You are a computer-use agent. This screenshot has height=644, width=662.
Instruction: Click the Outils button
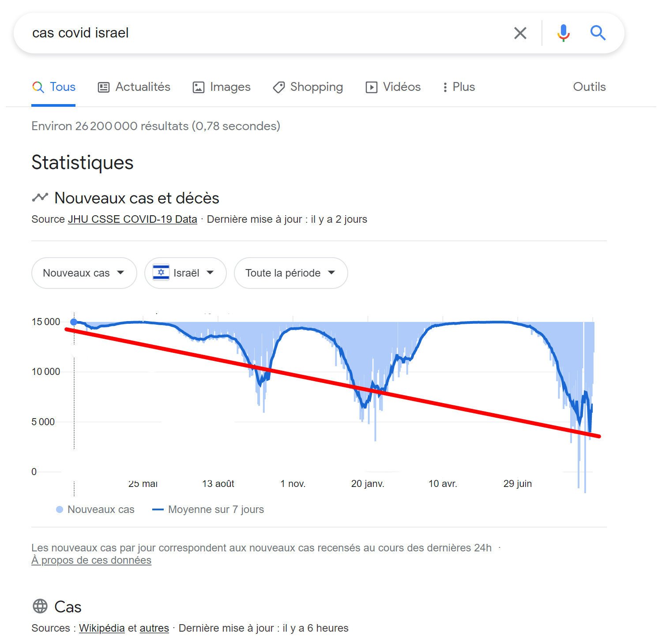[x=589, y=87]
